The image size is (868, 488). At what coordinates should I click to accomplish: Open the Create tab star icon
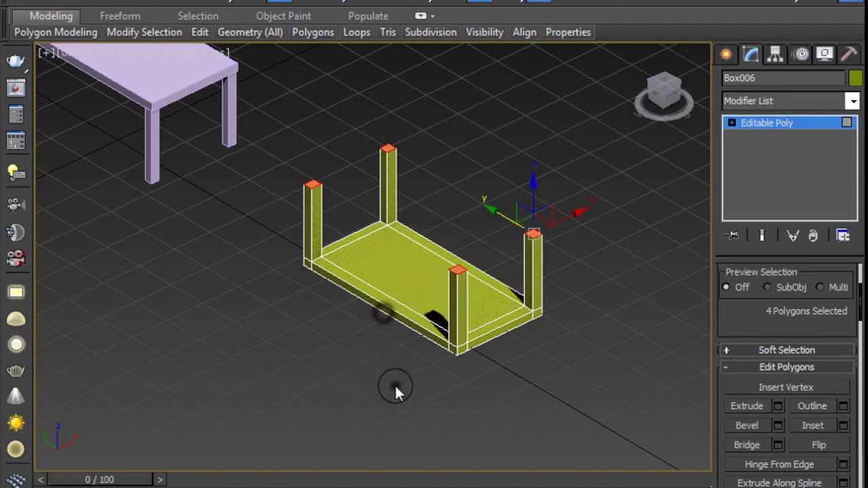click(x=726, y=54)
